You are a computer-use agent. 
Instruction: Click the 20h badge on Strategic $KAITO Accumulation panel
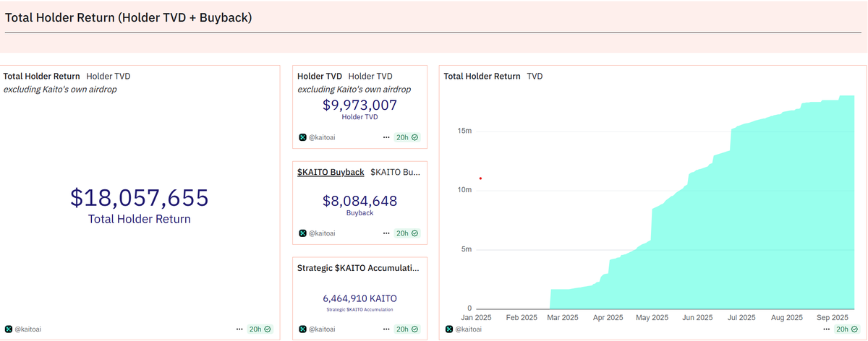tap(407, 329)
